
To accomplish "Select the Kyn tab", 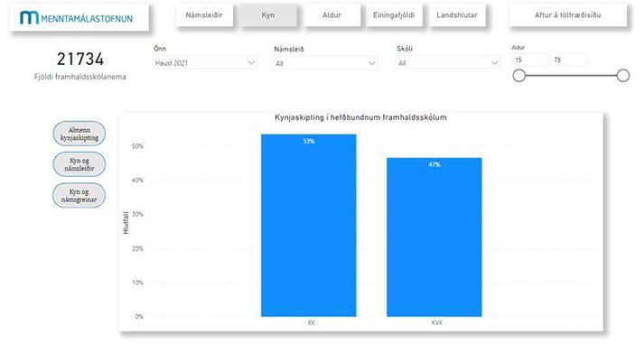I will (x=267, y=15).
